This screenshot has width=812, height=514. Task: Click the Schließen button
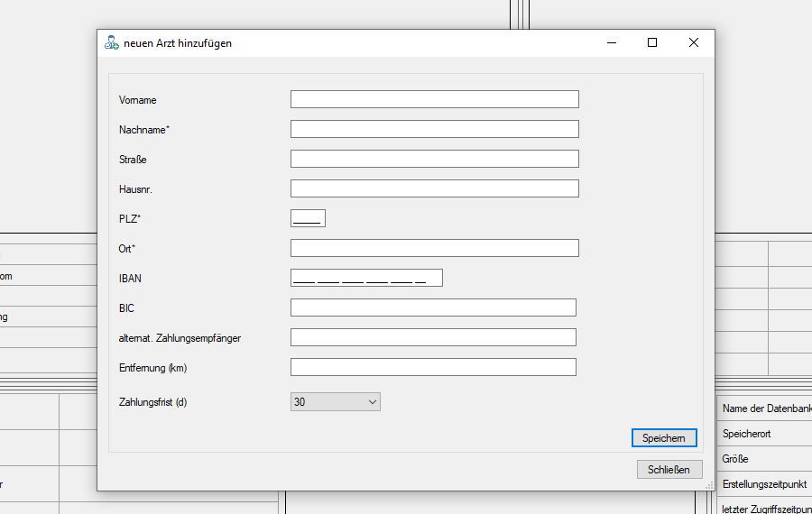coord(669,470)
